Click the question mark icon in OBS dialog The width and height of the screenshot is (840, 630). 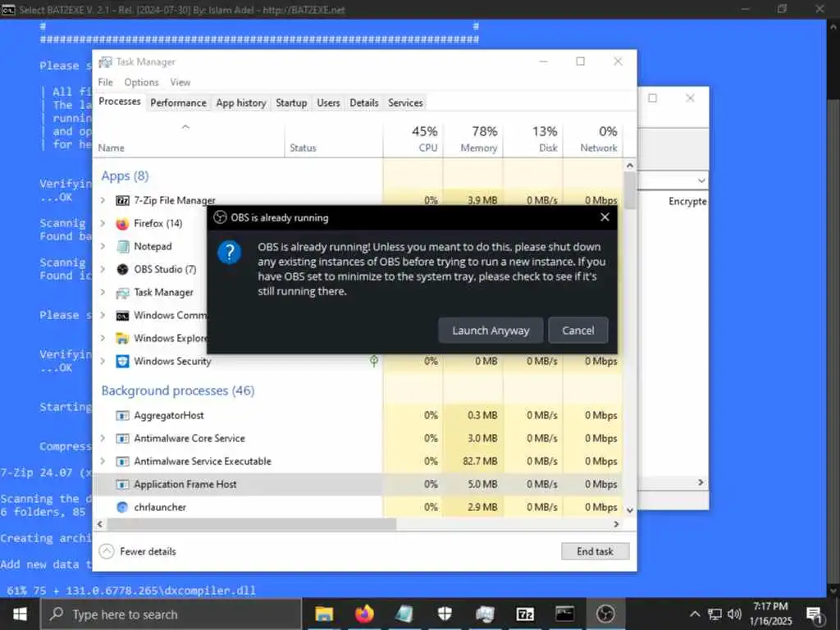(x=230, y=253)
